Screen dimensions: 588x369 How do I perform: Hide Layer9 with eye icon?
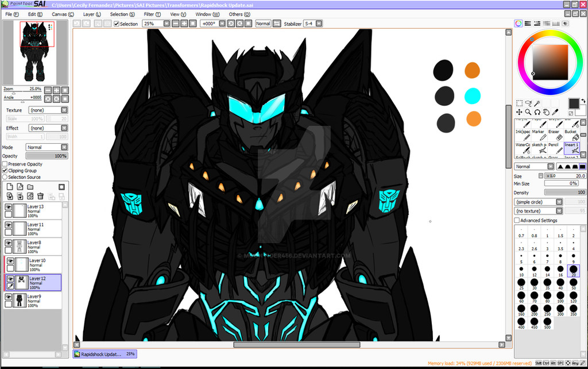point(8,297)
